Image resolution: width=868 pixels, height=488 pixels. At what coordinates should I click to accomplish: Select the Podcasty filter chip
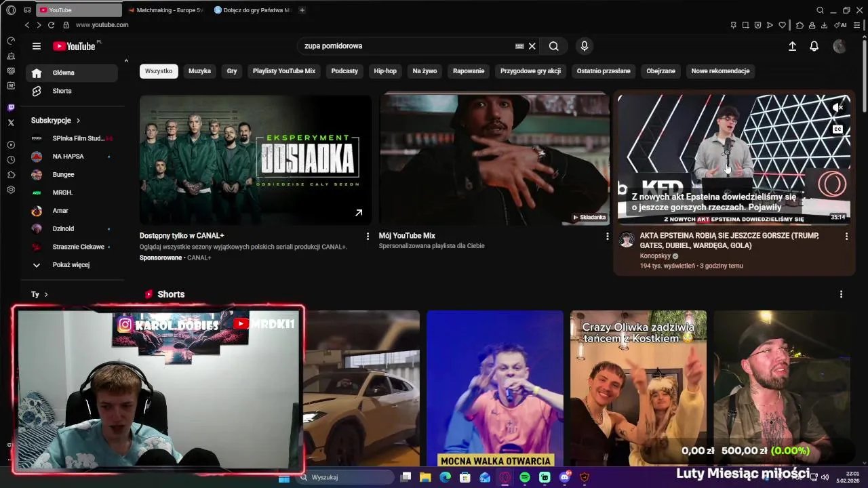[344, 71]
